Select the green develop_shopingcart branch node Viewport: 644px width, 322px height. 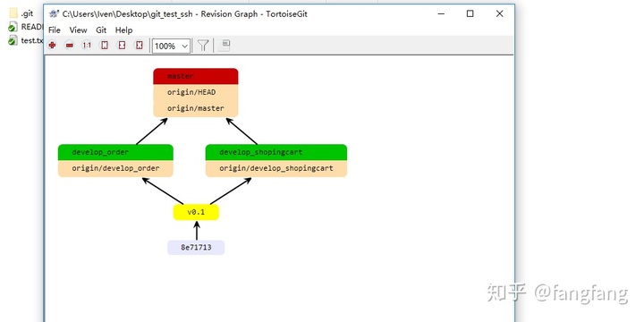pos(276,152)
